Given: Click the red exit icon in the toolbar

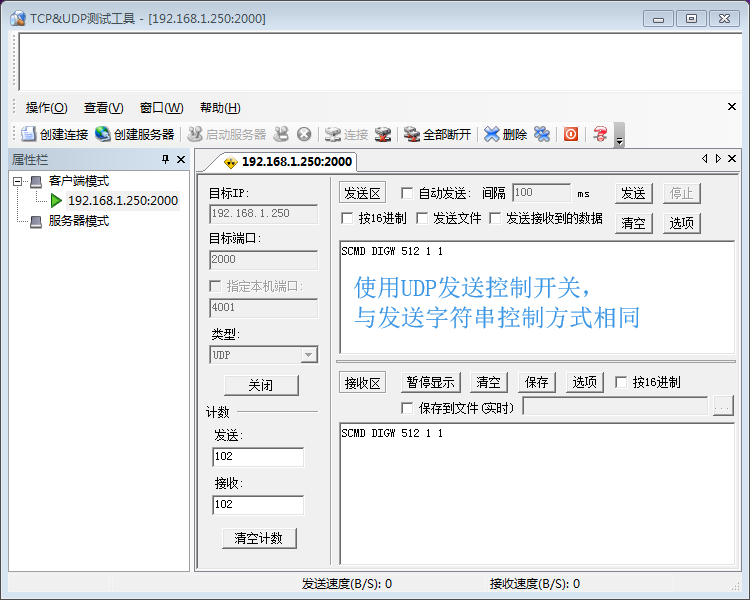Looking at the screenshot, I should tap(571, 134).
